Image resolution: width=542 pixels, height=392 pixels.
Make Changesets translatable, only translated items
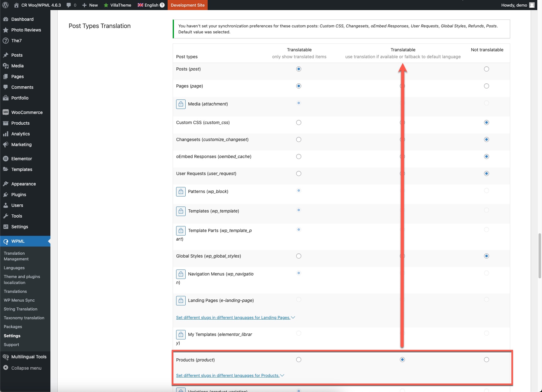coord(299,139)
